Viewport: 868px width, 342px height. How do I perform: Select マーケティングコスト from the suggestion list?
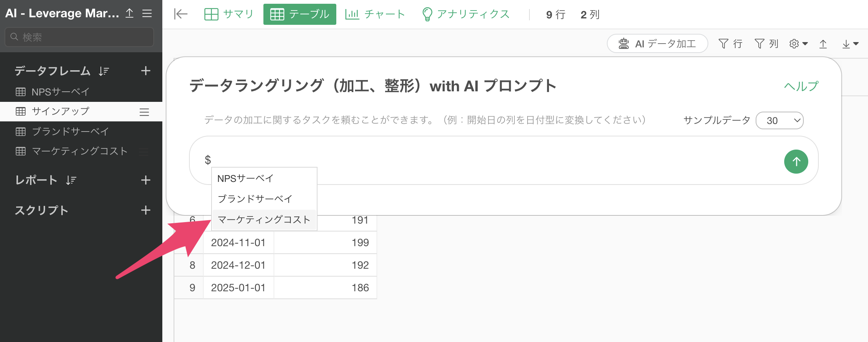click(x=264, y=219)
